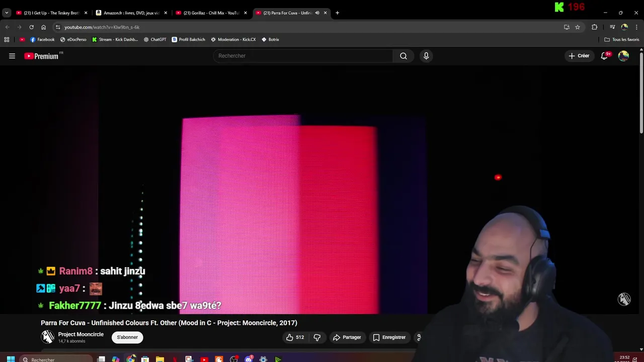Open the Botrix bookmark
Viewport: 644px width, 362px height.
(270, 39)
